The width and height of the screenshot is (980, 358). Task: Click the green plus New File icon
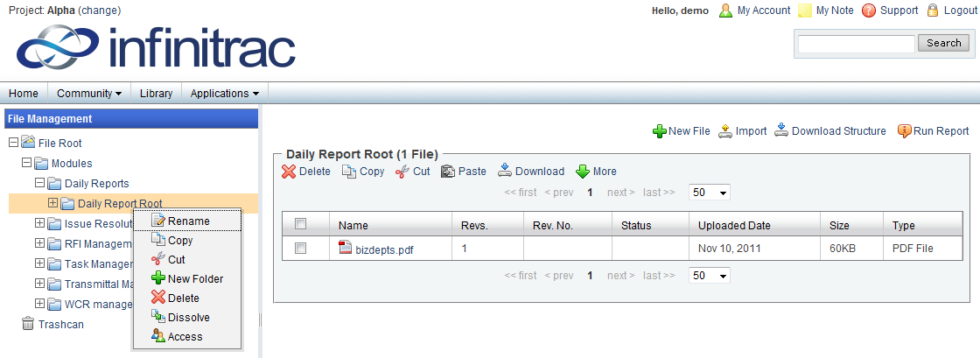click(x=660, y=131)
